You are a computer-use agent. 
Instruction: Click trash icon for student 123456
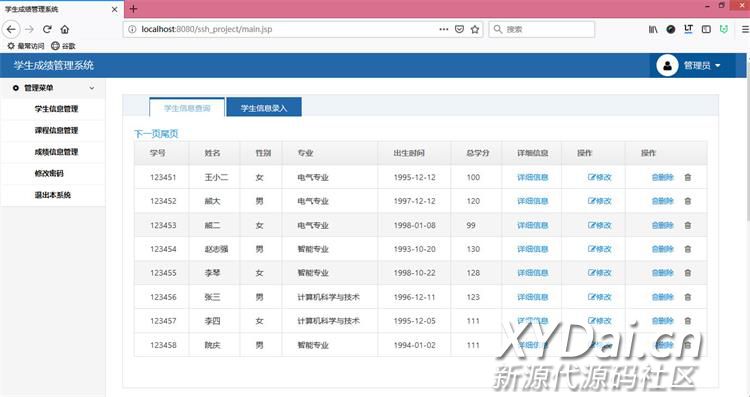(688, 297)
